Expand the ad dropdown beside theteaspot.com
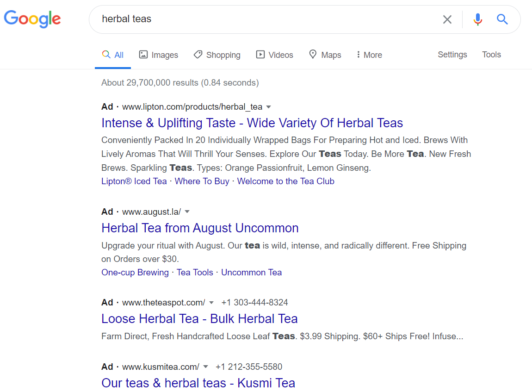 click(211, 302)
